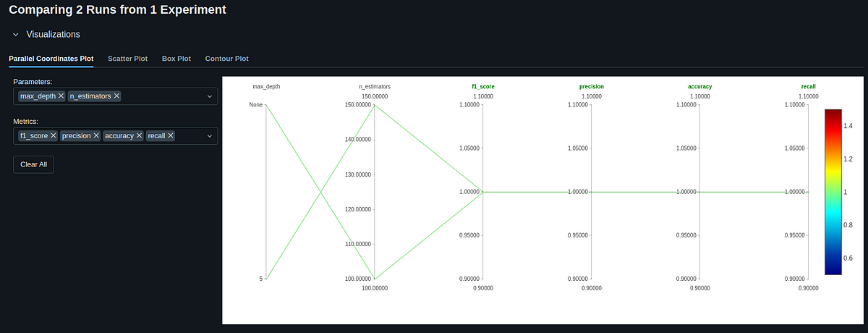Click the None tick on max_depth axis
The image size is (868, 333).
[x=255, y=105]
